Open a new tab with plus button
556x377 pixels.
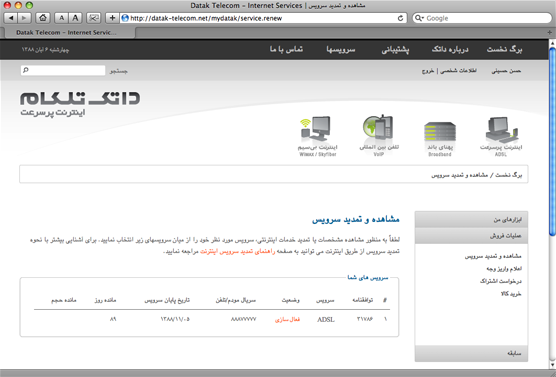pyautogui.click(x=549, y=32)
